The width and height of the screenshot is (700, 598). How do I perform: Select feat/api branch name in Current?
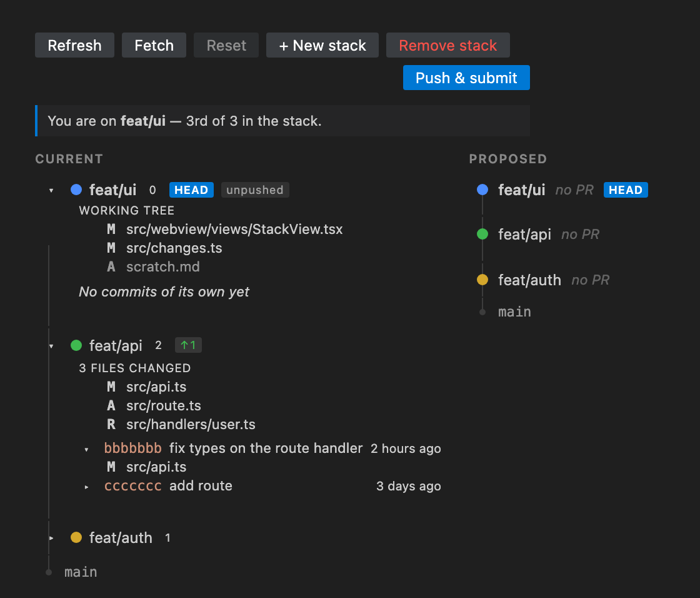tap(116, 345)
